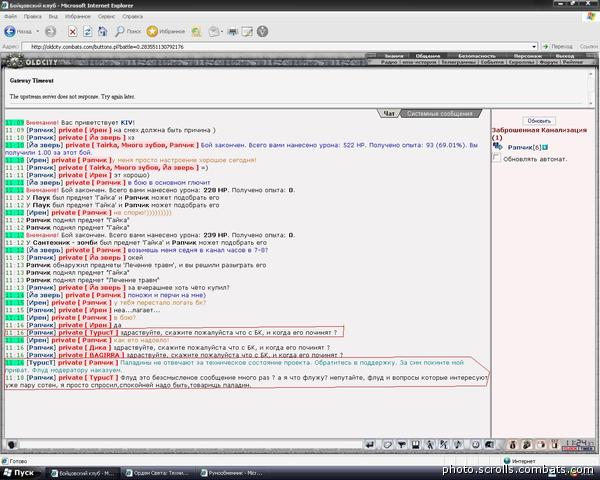Expand the Назад history dropdown arrow
Viewport: 600px width, 480px height.
pos(38,31)
